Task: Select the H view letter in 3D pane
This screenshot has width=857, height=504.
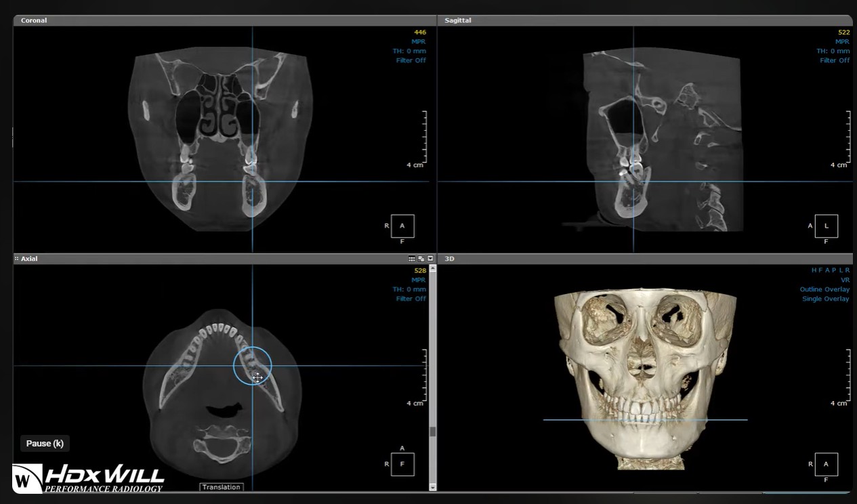Action: pyautogui.click(x=814, y=270)
